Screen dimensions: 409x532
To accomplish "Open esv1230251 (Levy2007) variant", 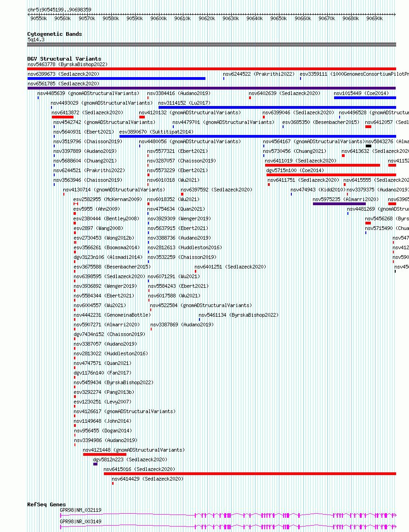I will point(102,402).
